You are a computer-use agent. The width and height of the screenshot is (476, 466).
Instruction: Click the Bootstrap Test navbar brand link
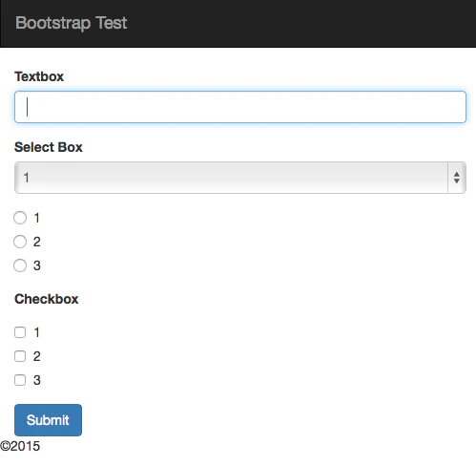click(71, 23)
